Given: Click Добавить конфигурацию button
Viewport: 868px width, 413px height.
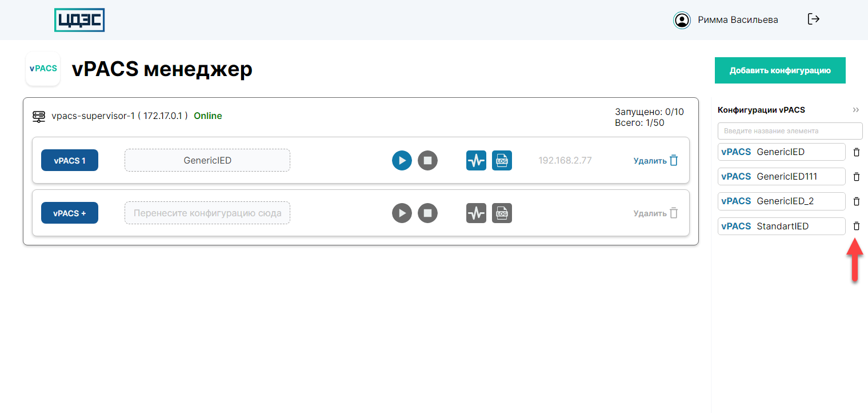Looking at the screenshot, I should coord(779,71).
